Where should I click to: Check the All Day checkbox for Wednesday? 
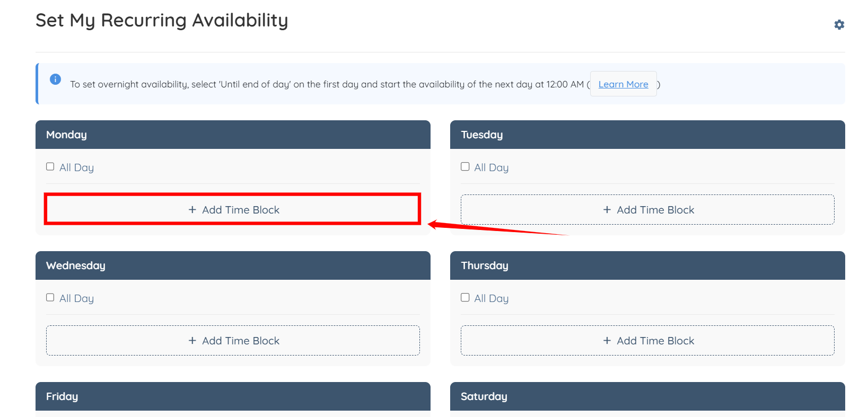pos(50,298)
